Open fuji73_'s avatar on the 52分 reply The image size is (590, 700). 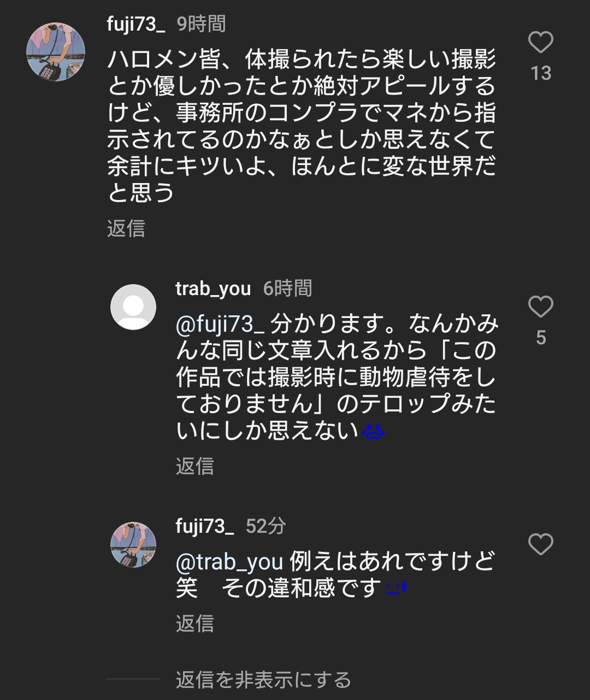tap(133, 545)
